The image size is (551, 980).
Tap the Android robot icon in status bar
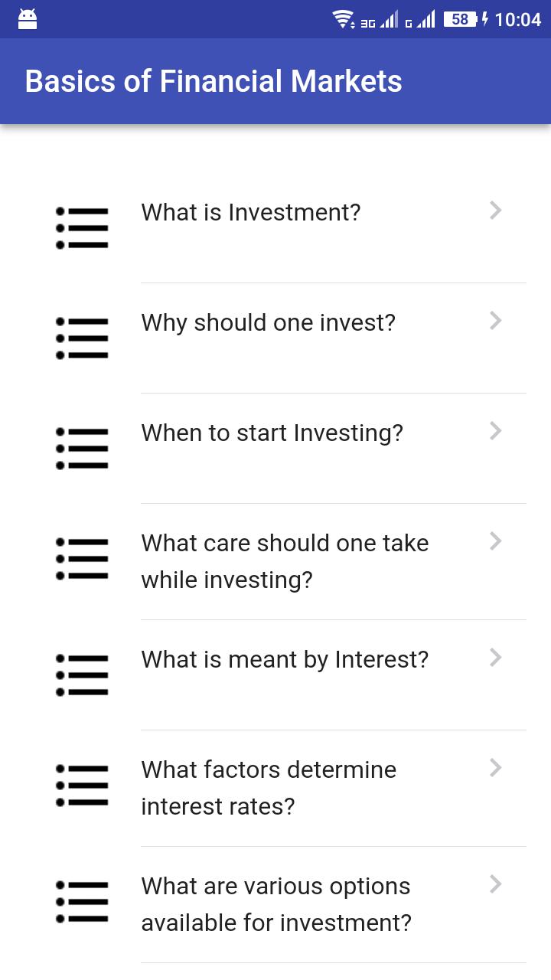coord(28,19)
